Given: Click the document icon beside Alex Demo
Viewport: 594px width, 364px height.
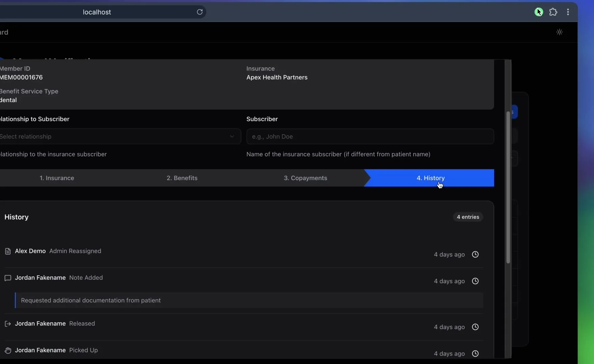Looking at the screenshot, I should (8, 251).
